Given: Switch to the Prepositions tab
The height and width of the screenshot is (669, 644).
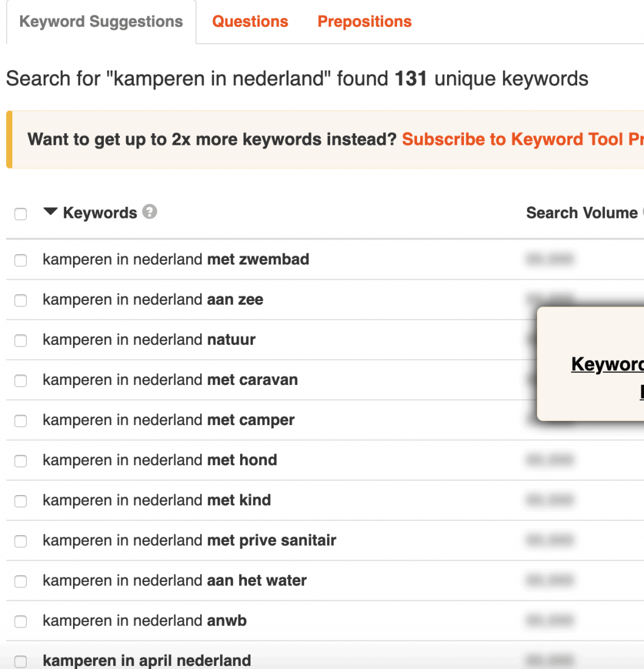Looking at the screenshot, I should pyautogui.click(x=364, y=22).
